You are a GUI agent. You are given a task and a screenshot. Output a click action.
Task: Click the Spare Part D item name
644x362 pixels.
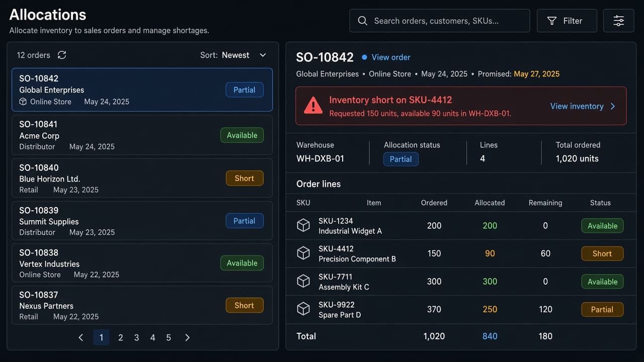340,315
